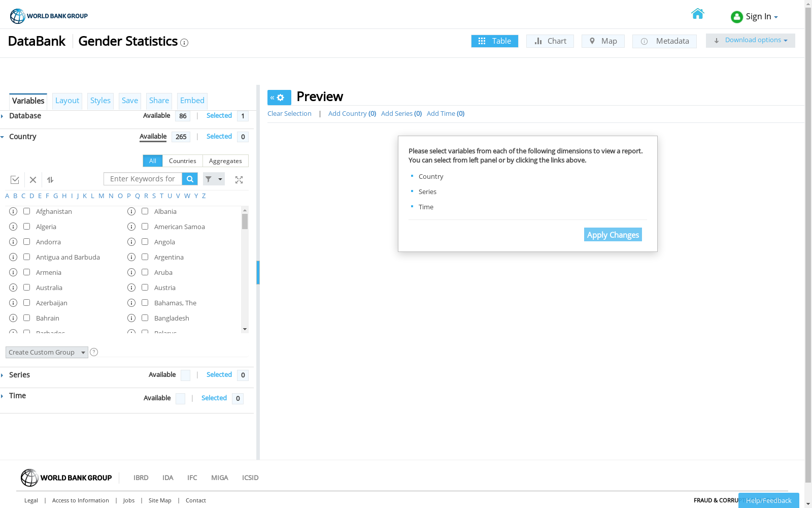The image size is (812, 508).
Task: Click the Clear Selection link
Action: click(289, 114)
